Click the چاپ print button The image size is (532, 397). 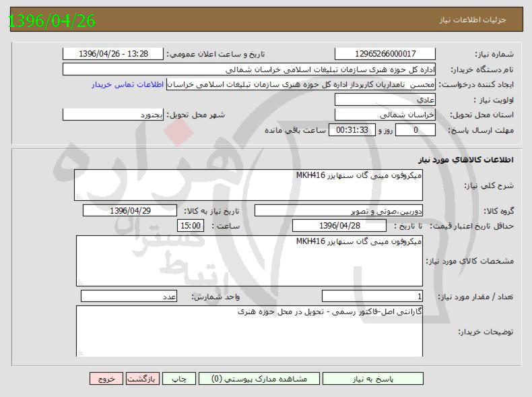(x=179, y=379)
